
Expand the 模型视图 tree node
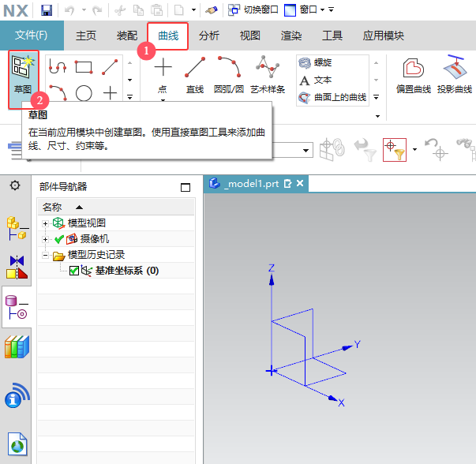pyautogui.click(x=45, y=223)
